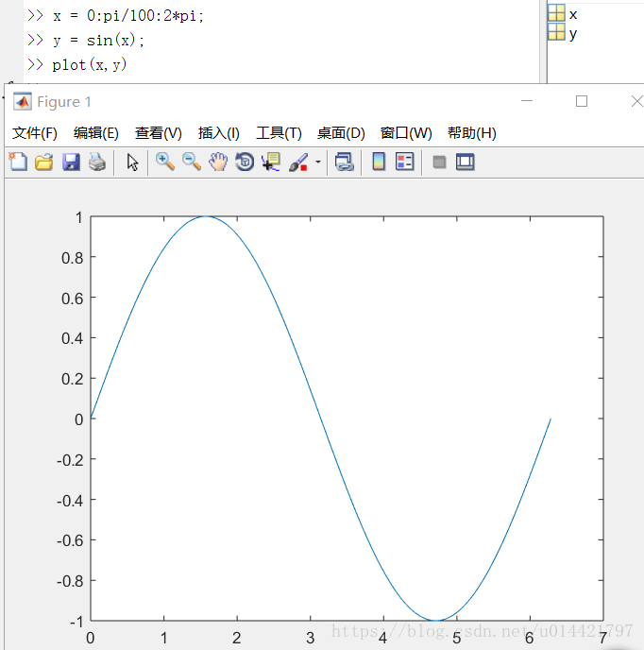Click x-axis tick label 3
The height and width of the screenshot is (650, 644).
coord(310,638)
